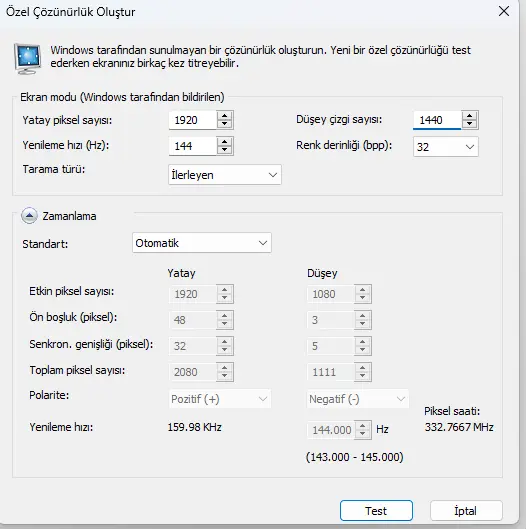Click Düşey Etkin piksel sayısı field 1080
This screenshot has height=529, width=526.
click(331, 294)
